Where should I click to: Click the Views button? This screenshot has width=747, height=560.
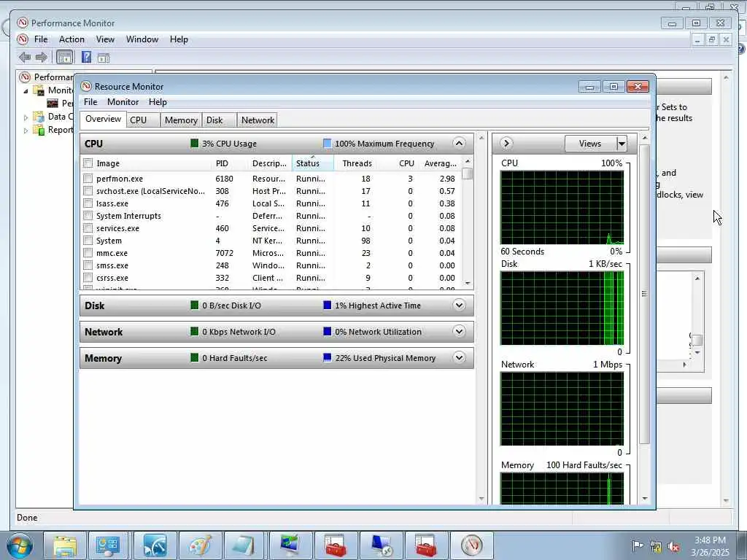590,144
